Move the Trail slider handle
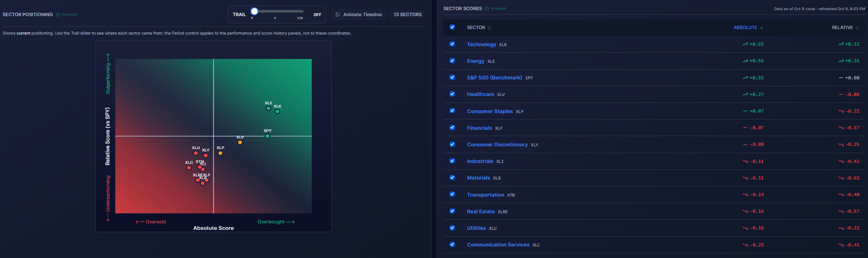The height and width of the screenshot is (258, 868). coord(254,11)
